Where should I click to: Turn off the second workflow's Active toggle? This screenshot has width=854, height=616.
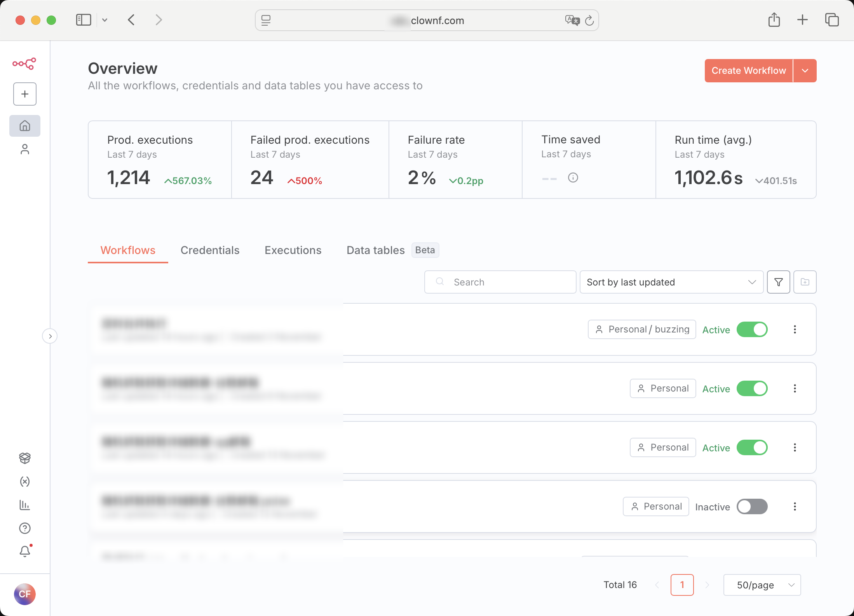click(752, 388)
